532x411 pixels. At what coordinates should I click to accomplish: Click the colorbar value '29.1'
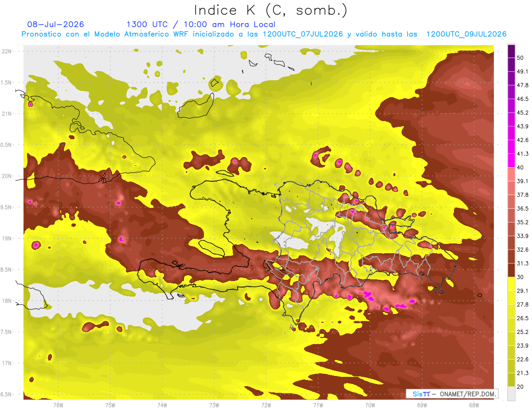click(523, 291)
